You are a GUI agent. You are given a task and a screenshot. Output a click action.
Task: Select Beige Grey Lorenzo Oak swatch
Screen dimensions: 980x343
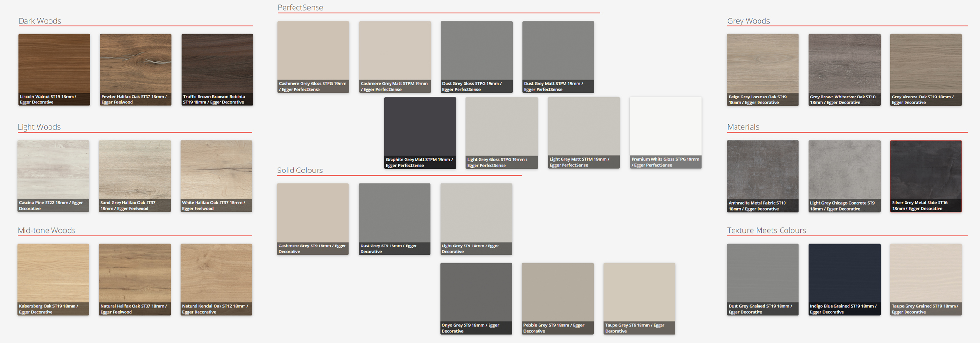[763, 70]
